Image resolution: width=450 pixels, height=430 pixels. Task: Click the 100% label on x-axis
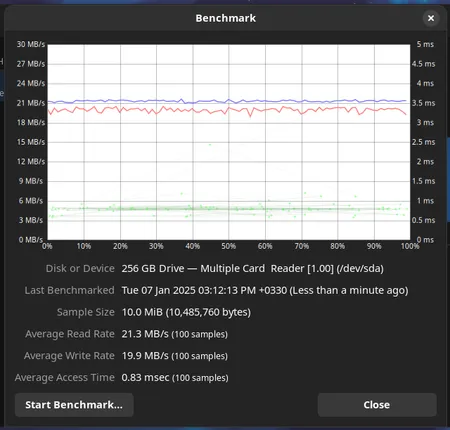[410, 246]
